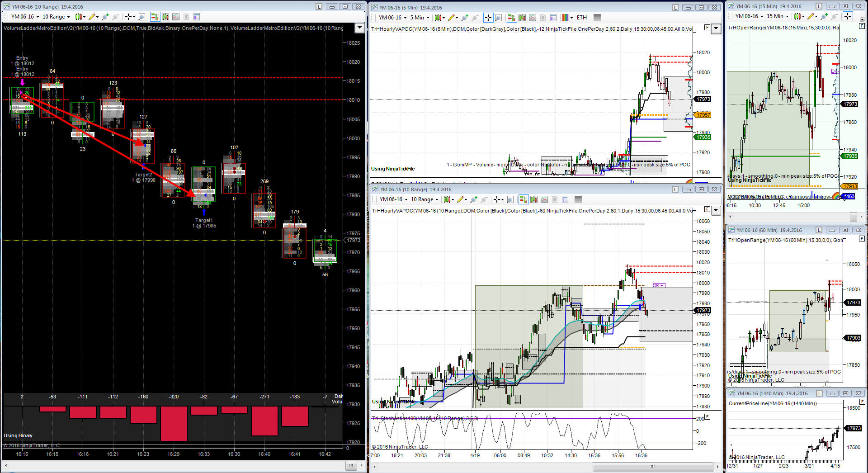Click L link button in 5 Min window

point(675,7)
